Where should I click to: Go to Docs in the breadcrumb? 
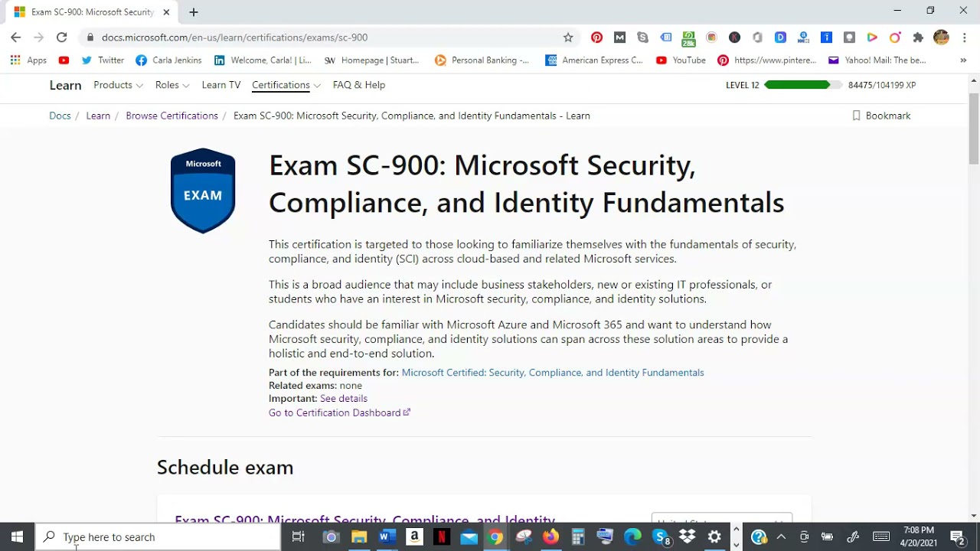click(x=60, y=116)
